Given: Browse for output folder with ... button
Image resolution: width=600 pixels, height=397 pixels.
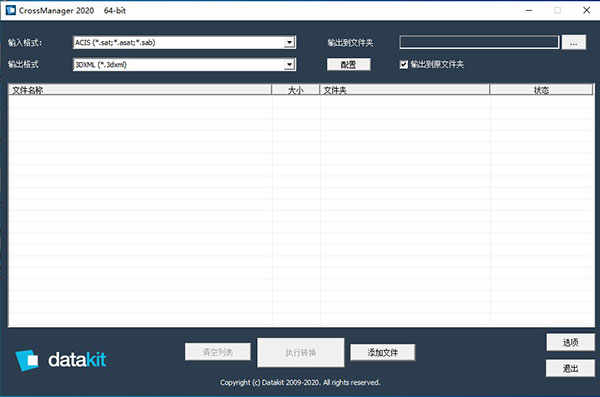Looking at the screenshot, I should 574,42.
